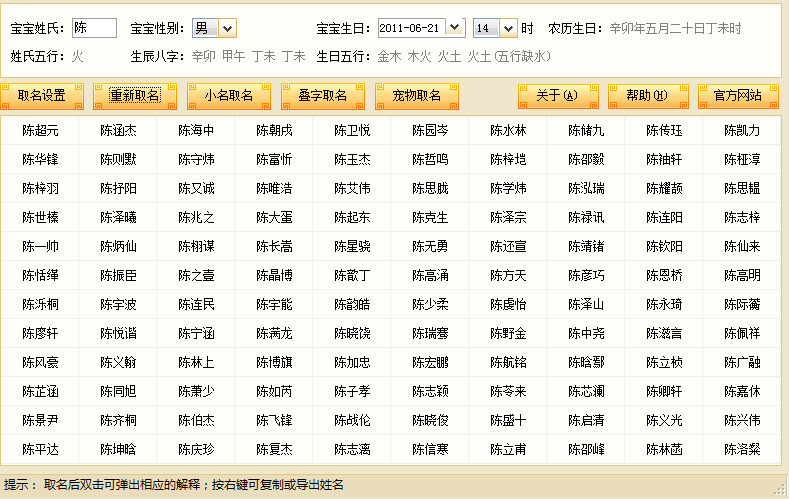Select the name 陈无勇
Viewport: 789px width, 499px height.
pyautogui.click(x=430, y=246)
